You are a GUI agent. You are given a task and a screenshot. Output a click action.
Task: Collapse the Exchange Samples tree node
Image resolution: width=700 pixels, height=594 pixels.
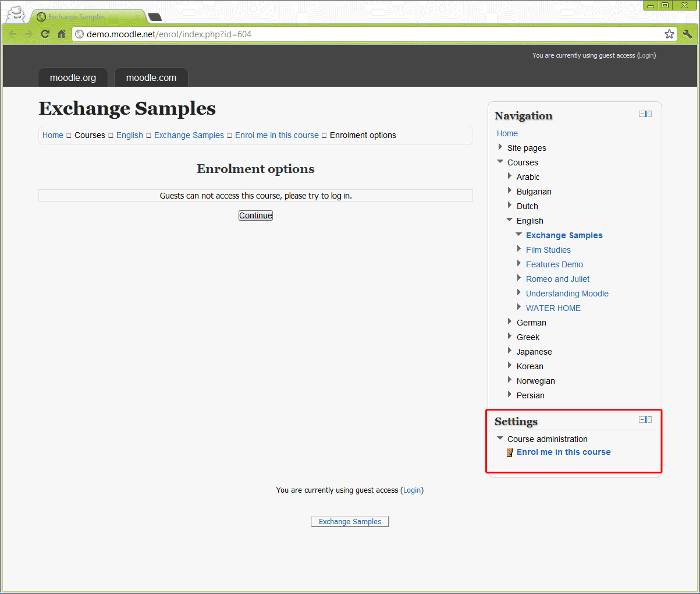(x=518, y=234)
